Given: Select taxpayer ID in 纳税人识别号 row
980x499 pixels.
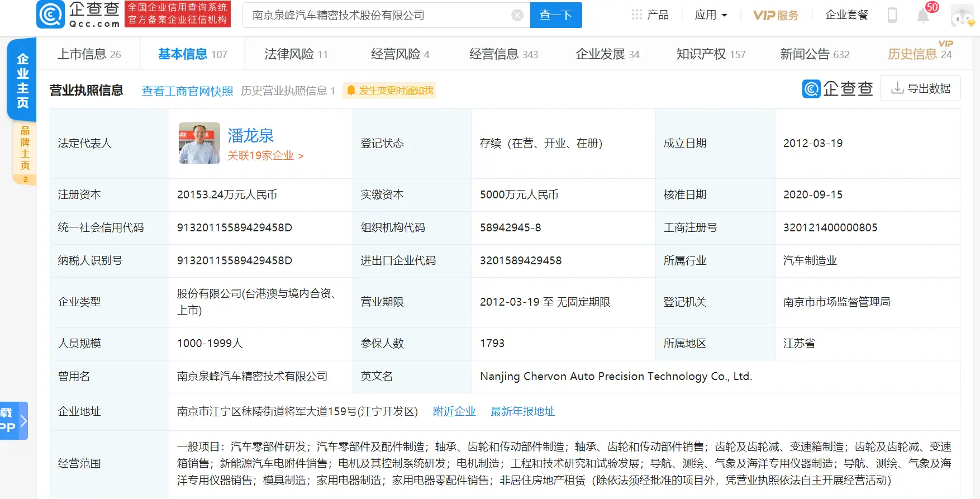Looking at the screenshot, I should tap(235, 260).
